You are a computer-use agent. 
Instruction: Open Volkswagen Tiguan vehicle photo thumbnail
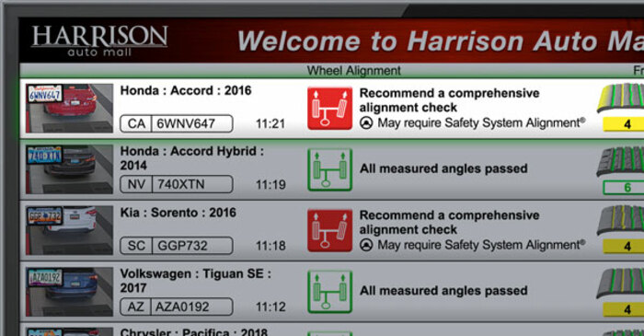coord(69,291)
